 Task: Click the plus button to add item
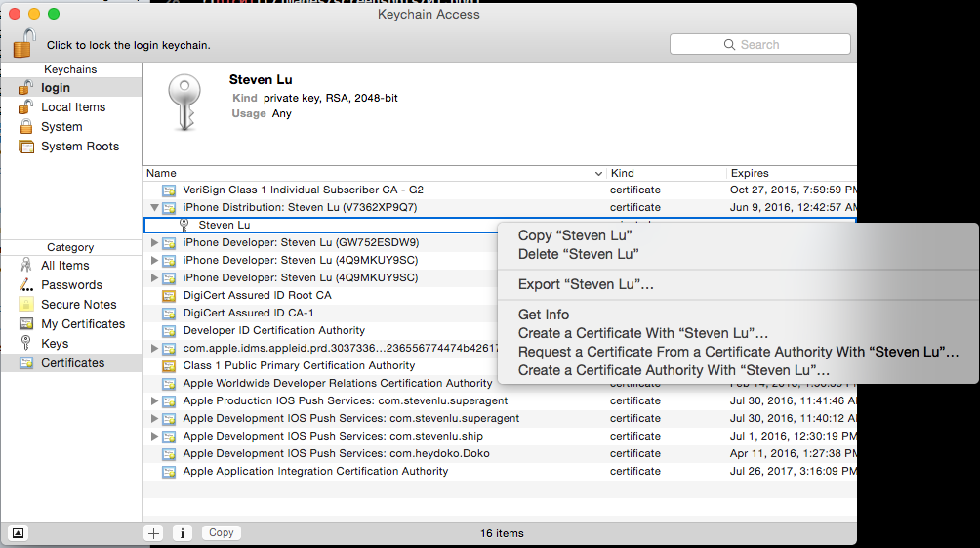[x=153, y=533]
